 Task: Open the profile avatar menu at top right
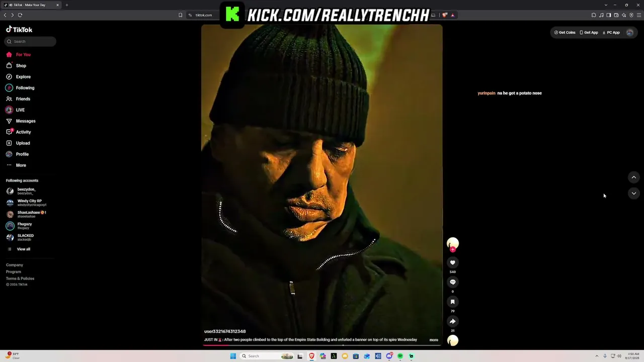click(x=630, y=32)
